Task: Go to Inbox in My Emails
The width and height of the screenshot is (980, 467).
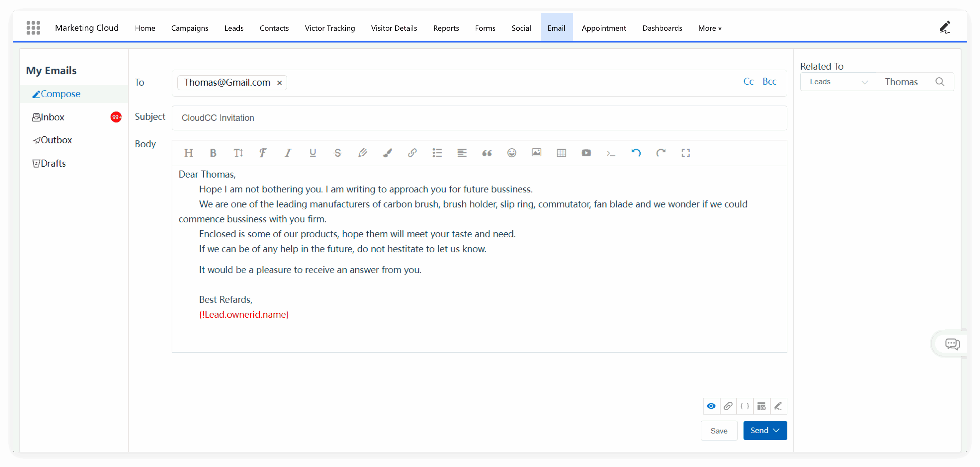Action: 52,117
